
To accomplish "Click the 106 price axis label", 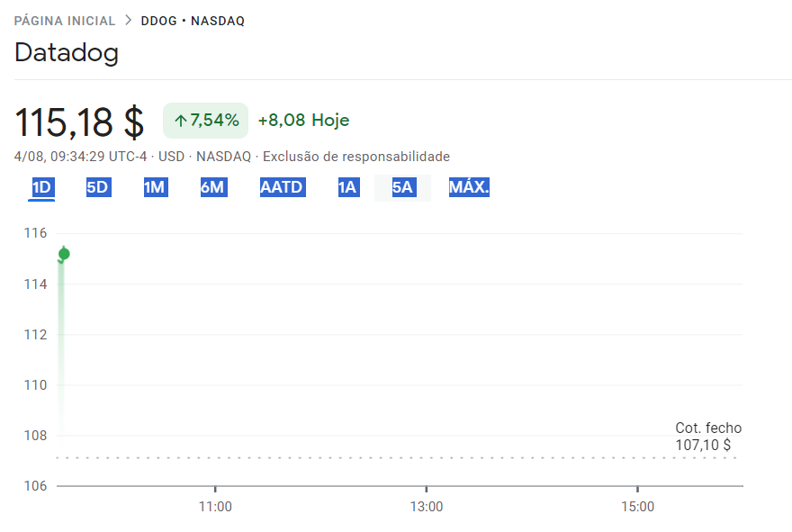I will point(35,486).
